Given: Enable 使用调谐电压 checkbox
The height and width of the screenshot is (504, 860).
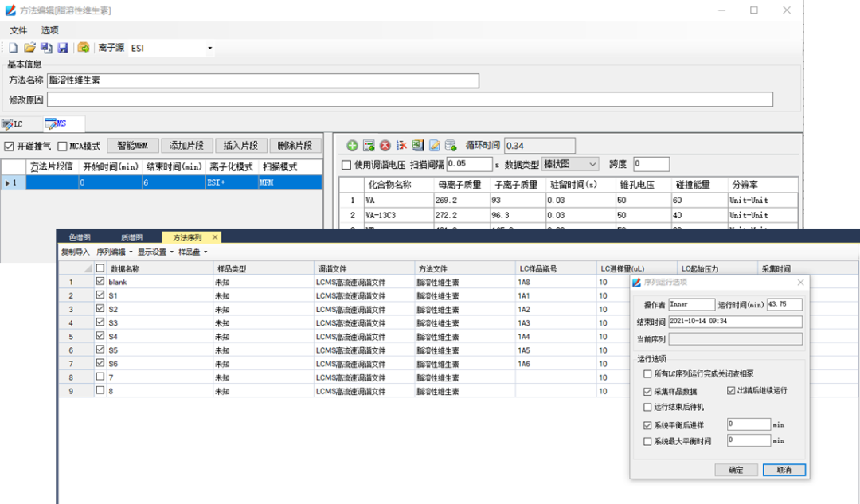Looking at the screenshot, I should [346, 164].
